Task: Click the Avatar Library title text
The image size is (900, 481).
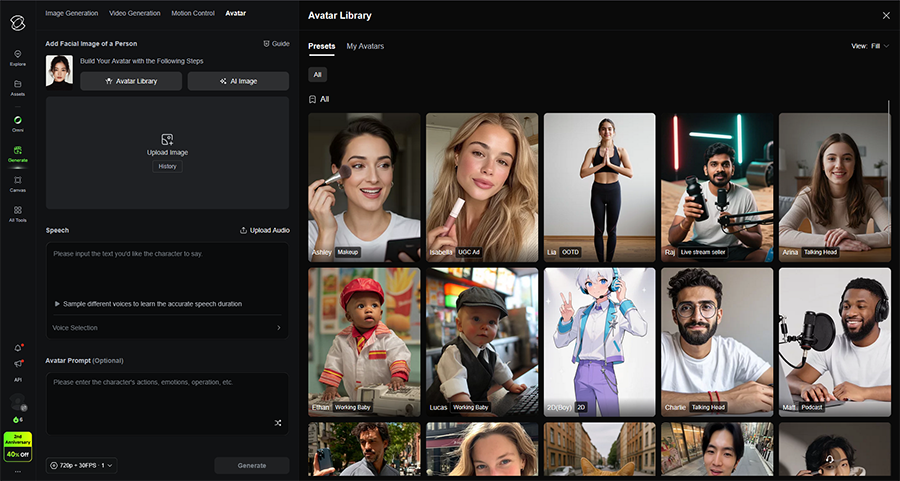Action: 340,15
